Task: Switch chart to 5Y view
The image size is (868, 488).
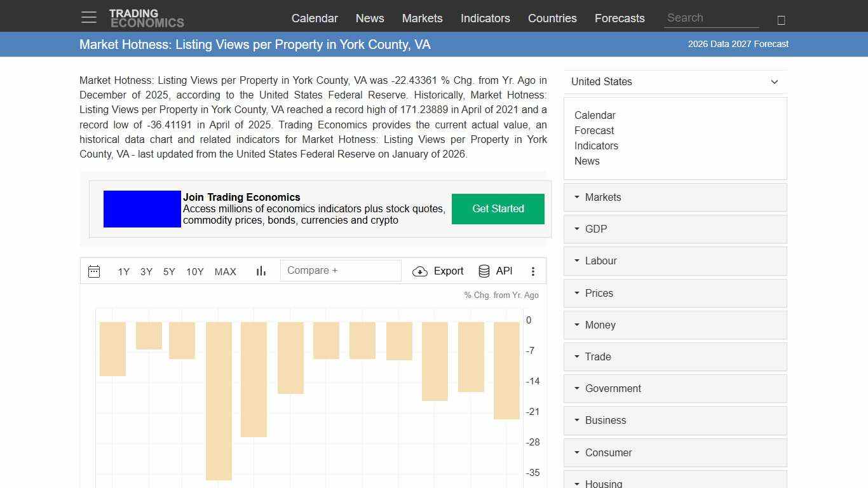Action: click(x=168, y=271)
